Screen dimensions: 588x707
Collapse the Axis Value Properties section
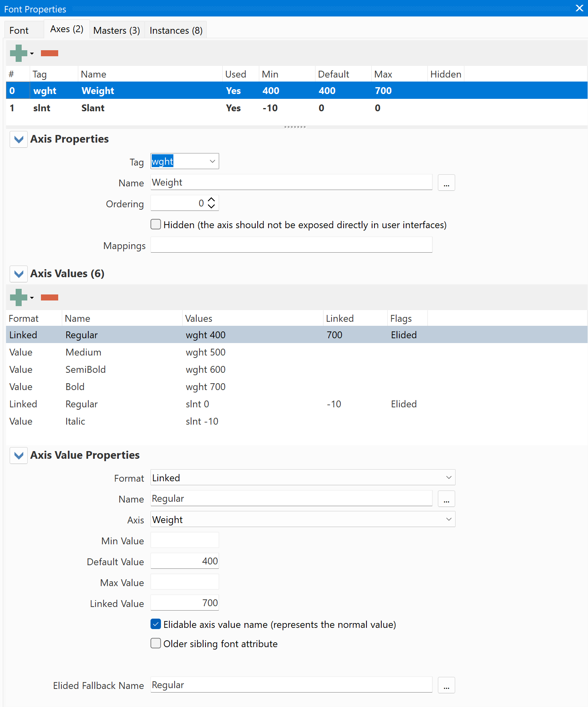coord(18,456)
